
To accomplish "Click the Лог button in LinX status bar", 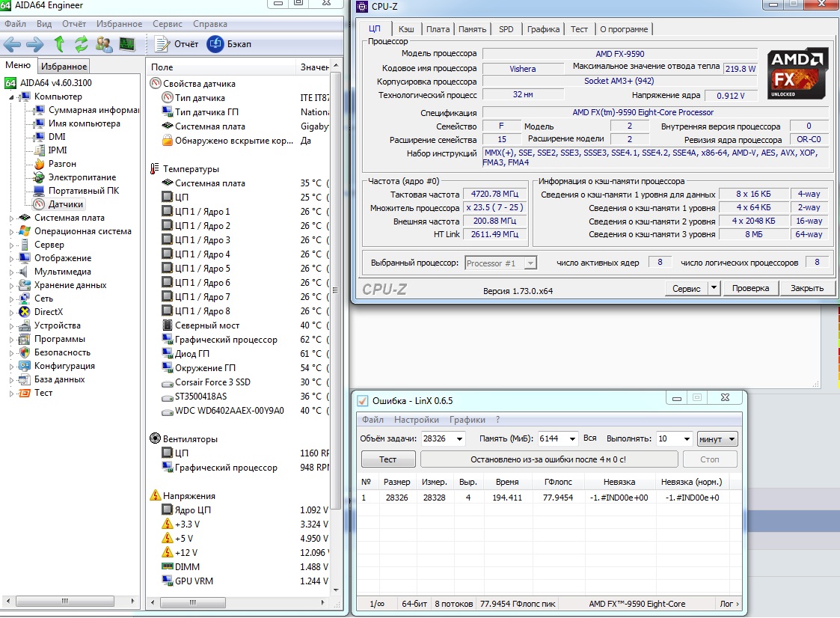I will [729, 604].
